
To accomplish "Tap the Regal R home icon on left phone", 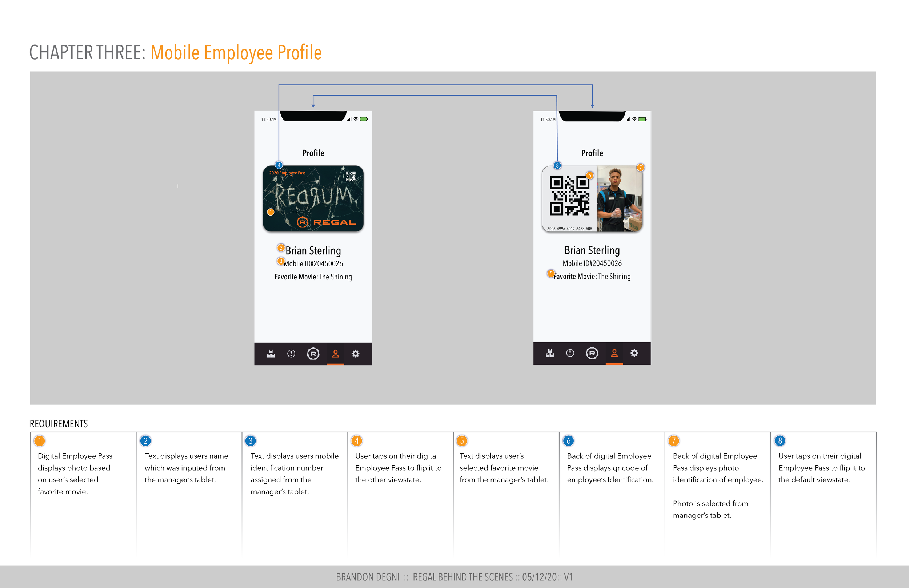I will tap(313, 354).
